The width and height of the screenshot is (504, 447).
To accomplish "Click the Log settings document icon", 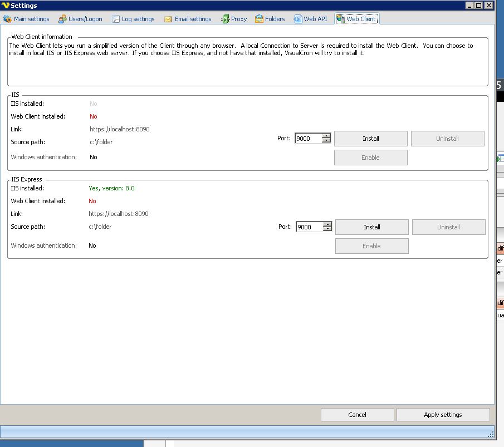I will click(116, 19).
